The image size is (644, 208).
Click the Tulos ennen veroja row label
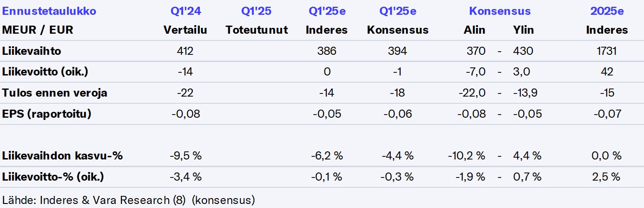pos(55,93)
